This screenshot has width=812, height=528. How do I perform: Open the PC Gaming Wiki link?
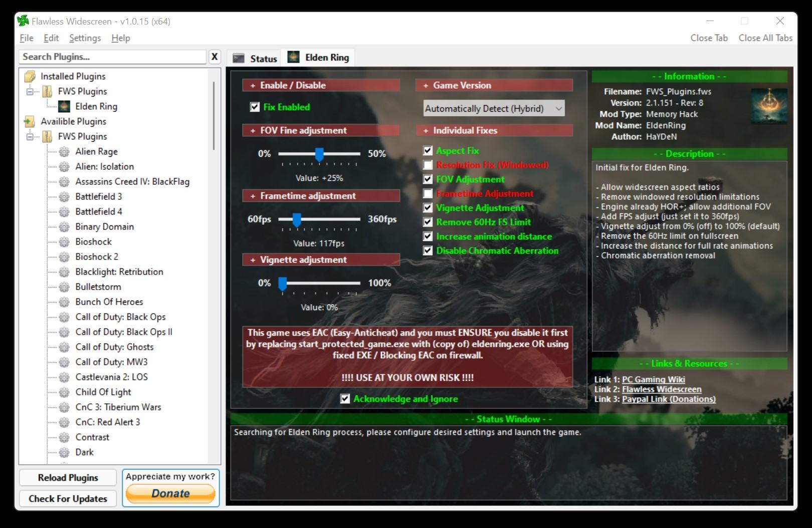[x=653, y=380]
